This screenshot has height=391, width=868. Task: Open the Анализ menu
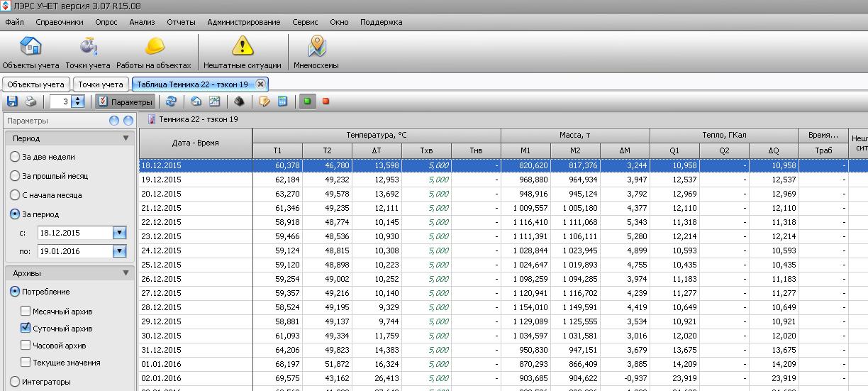[x=142, y=22]
